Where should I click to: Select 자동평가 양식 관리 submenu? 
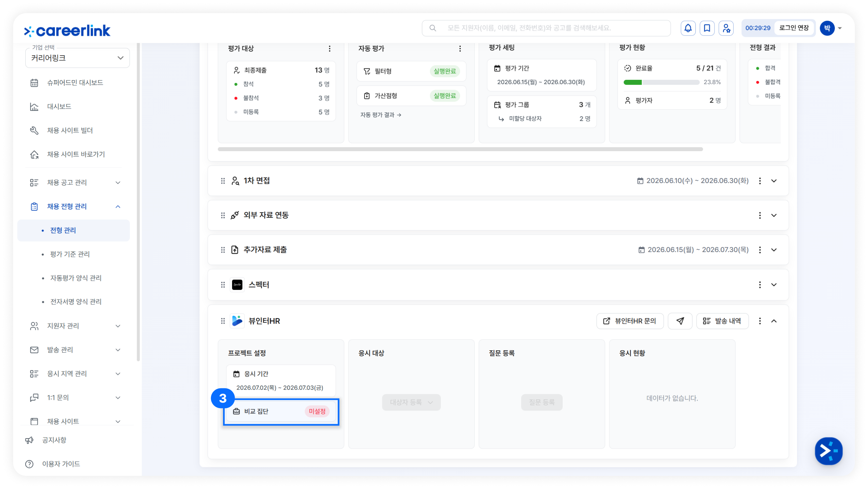76,278
